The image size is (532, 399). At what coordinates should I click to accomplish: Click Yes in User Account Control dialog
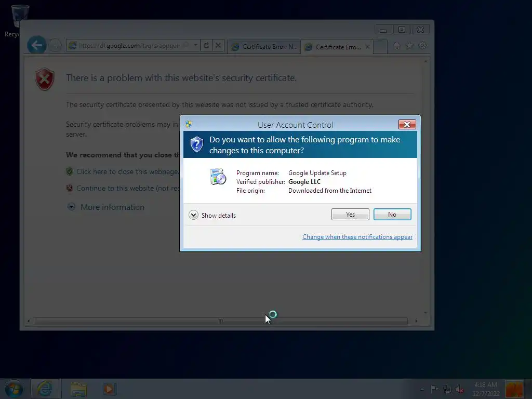(350, 215)
